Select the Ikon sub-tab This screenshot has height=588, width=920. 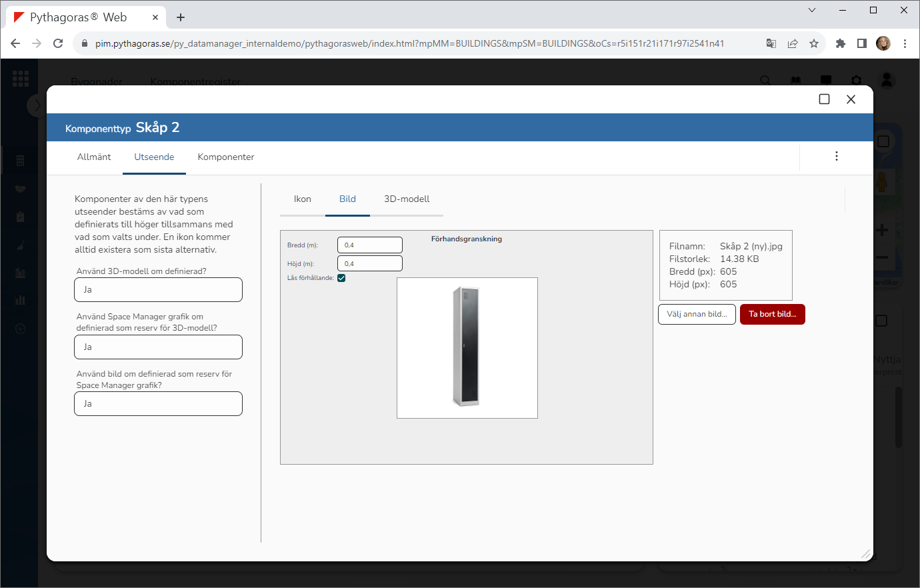pos(303,199)
